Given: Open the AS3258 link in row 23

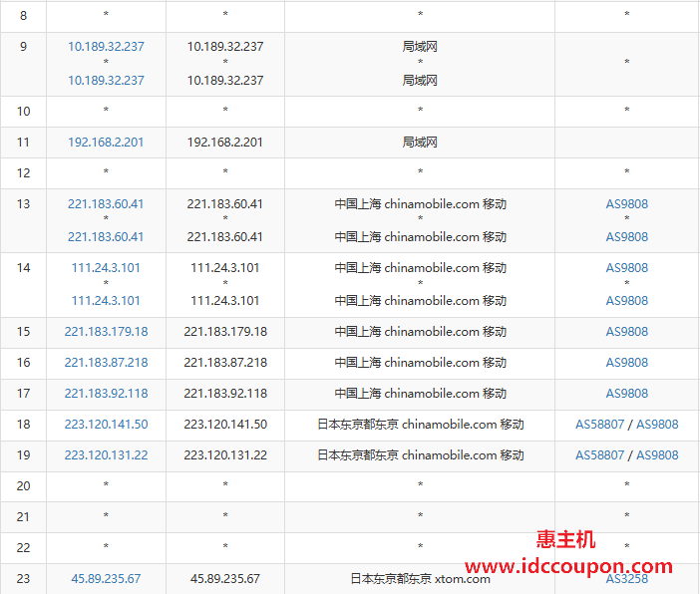Looking at the screenshot, I should pos(627,579).
